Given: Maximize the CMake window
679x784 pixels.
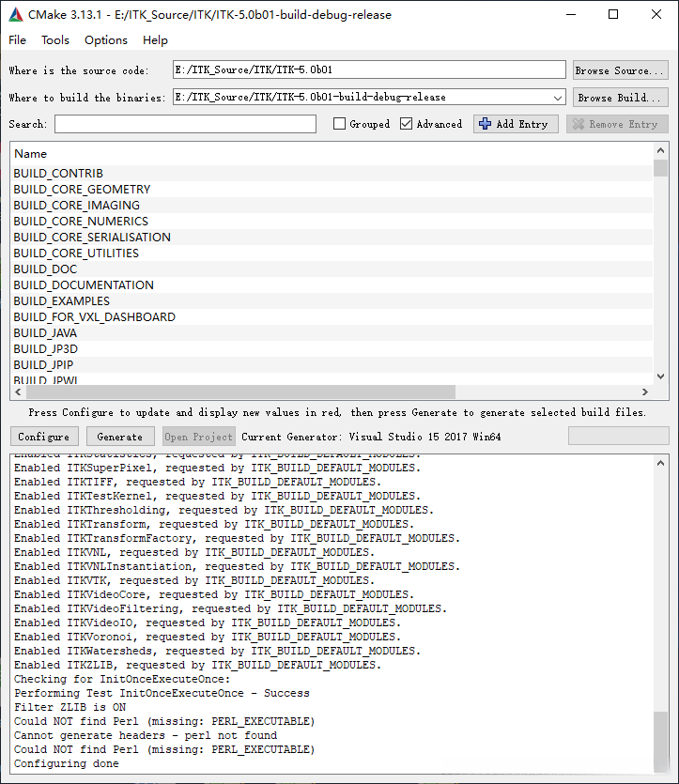Looking at the screenshot, I should pos(613,14).
